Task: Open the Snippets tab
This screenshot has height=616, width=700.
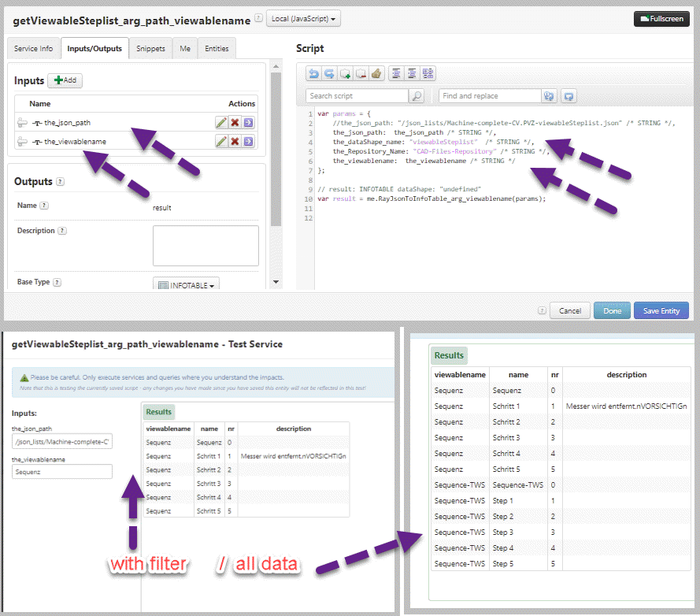Action: (150, 49)
